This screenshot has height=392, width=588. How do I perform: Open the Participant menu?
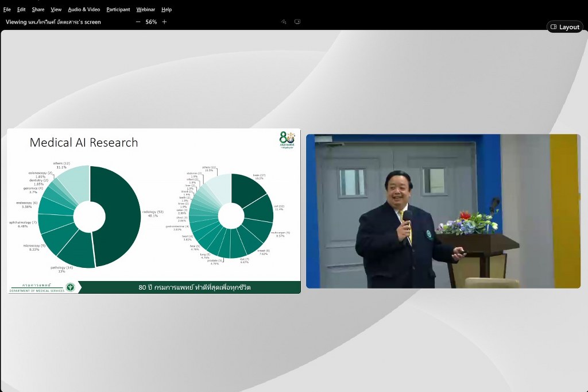coord(118,10)
